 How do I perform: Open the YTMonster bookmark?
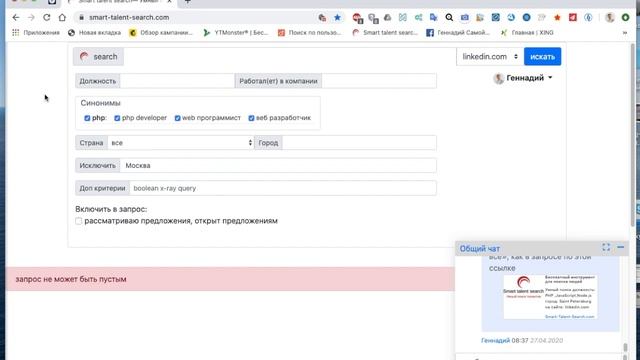tap(236, 33)
